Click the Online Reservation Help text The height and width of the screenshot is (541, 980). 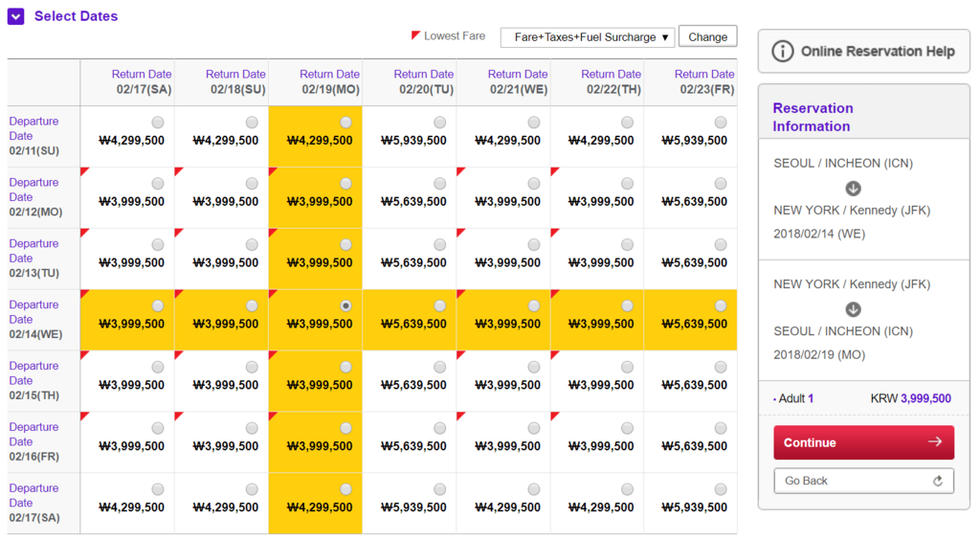pyautogui.click(x=878, y=52)
